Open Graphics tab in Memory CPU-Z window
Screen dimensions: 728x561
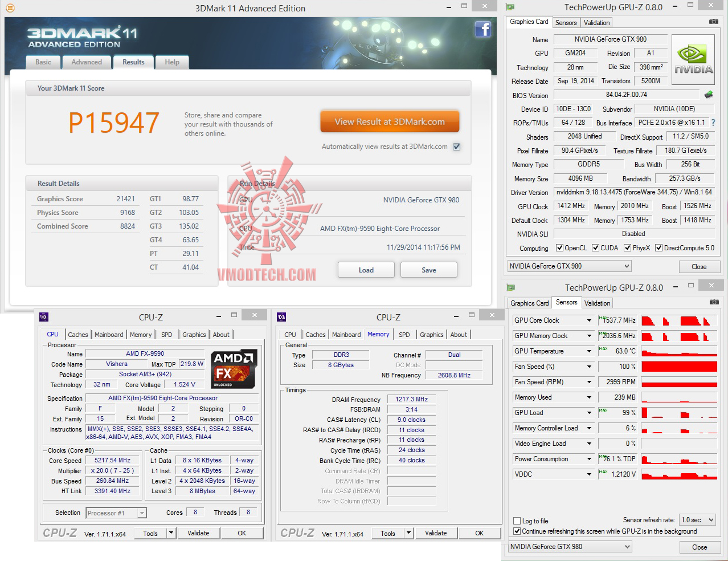[x=432, y=335]
